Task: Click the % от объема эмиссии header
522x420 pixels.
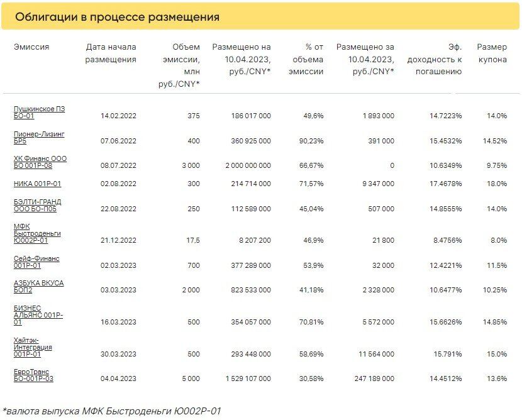Action: (306, 59)
